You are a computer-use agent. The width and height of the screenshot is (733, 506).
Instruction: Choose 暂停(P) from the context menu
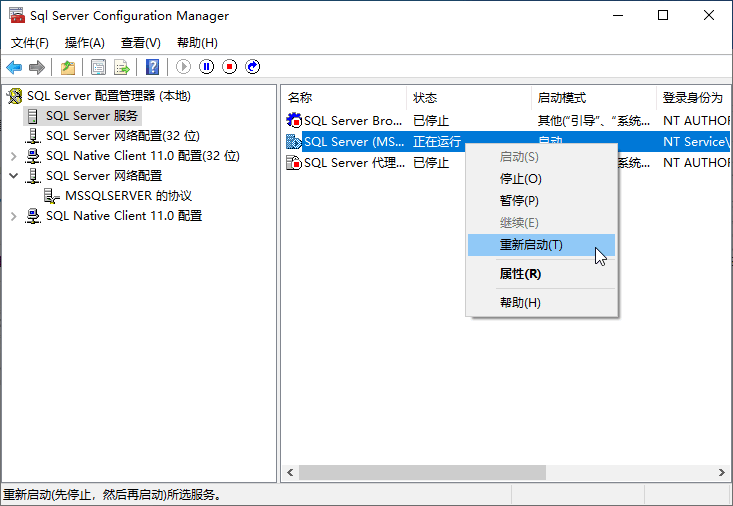tap(541, 201)
